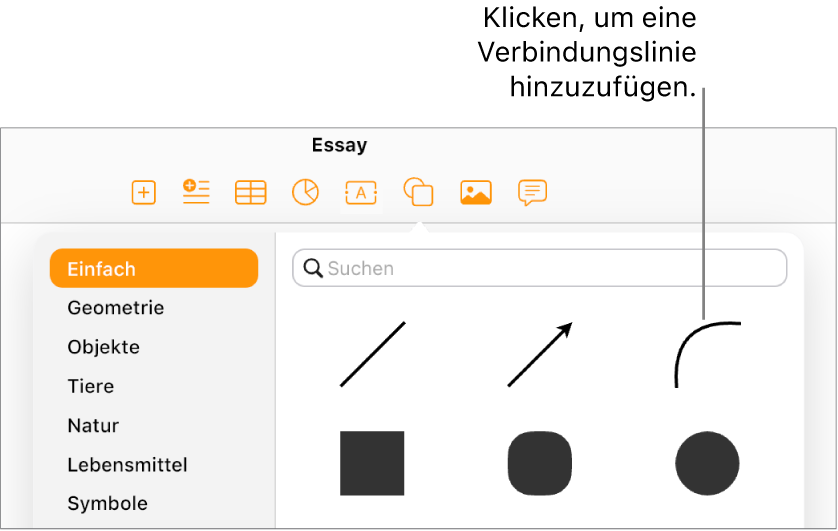The width and height of the screenshot is (838, 531).
Task: Open the Objekte shape category
Action: [x=104, y=347]
